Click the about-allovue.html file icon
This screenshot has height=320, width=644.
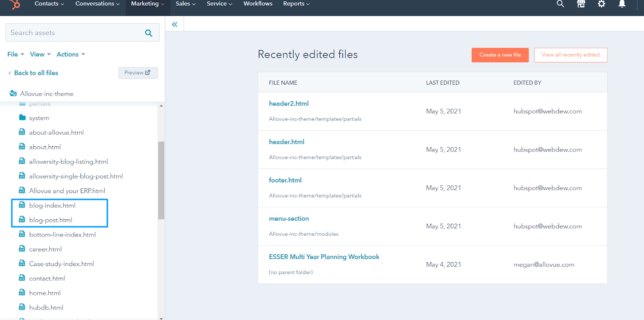[x=22, y=132]
